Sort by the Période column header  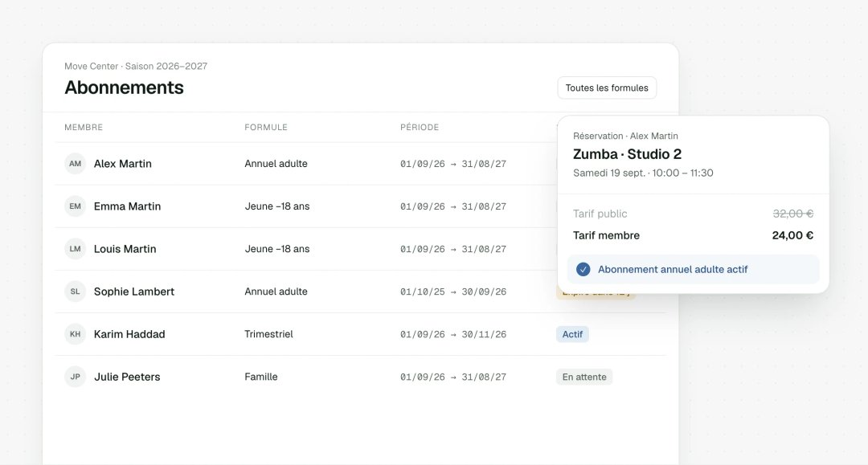tap(420, 127)
